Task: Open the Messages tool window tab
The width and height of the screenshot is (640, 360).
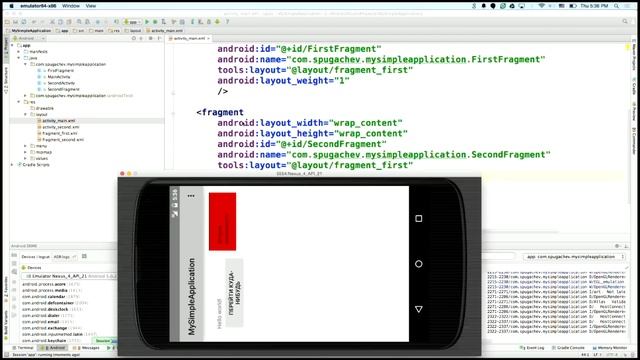Action: [87, 348]
